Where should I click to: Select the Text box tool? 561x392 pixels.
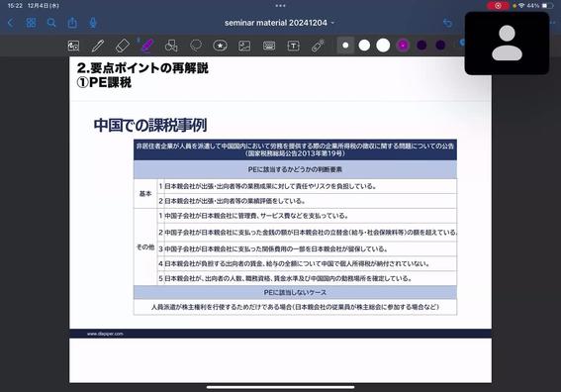(x=294, y=46)
